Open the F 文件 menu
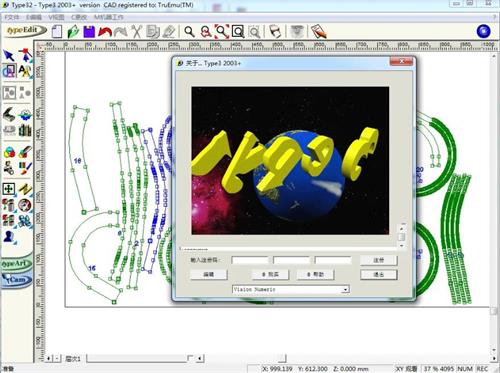Screen dimensions: 500x373 pos(12,17)
